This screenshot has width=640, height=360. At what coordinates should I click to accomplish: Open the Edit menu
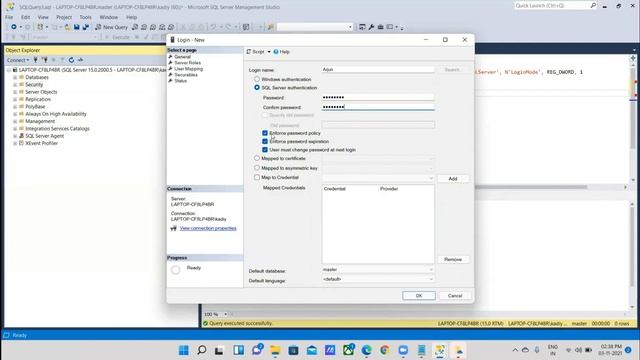[x=25, y=17]
